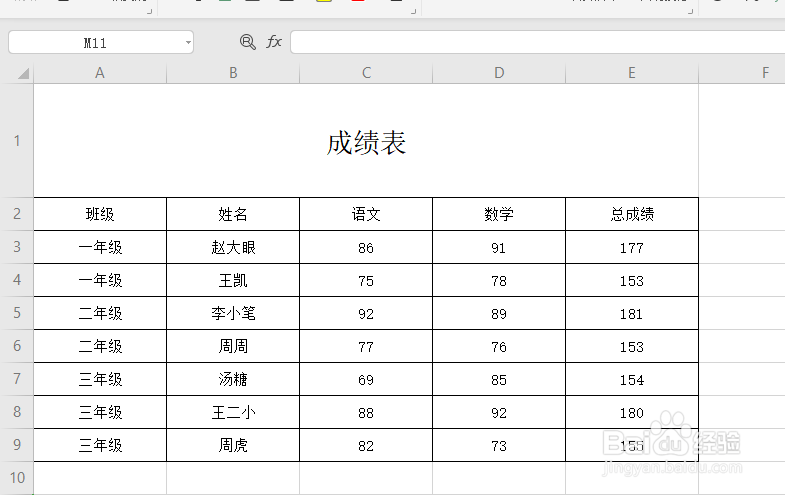Select row 5 header

click(17, 313)
